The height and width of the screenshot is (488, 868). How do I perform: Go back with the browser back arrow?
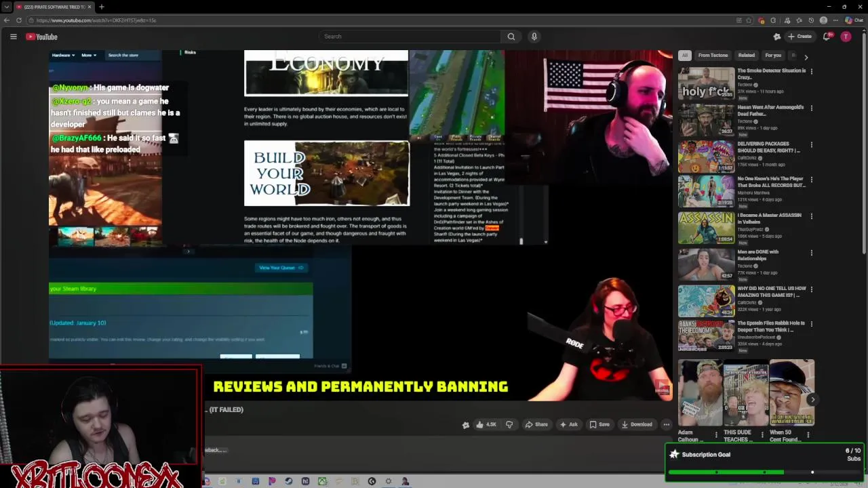[6, 20]
